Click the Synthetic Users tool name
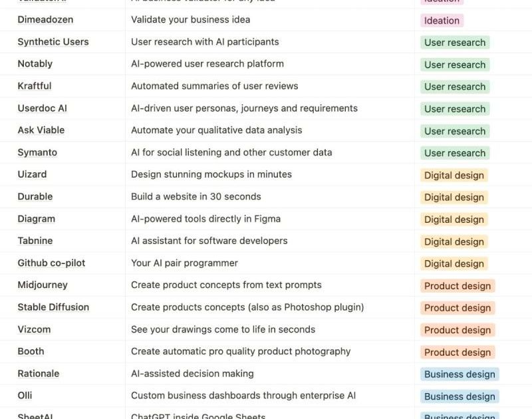 point(53,42)
